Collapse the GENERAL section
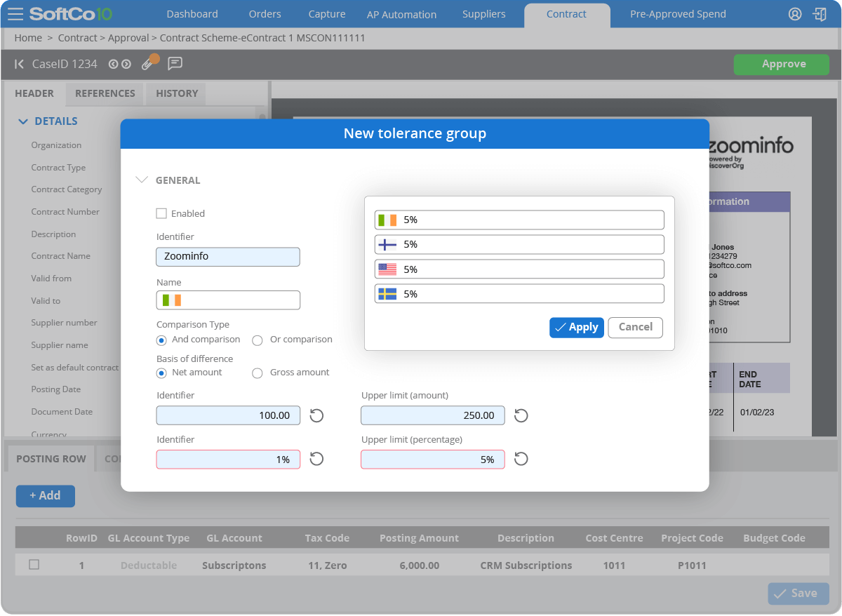The width and height of the screenshot is (842, 616). click(142, 180)
